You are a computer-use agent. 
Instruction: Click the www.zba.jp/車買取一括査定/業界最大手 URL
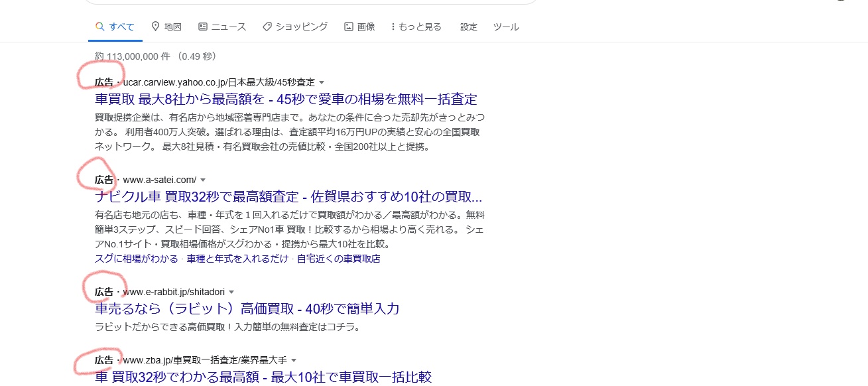205,361
